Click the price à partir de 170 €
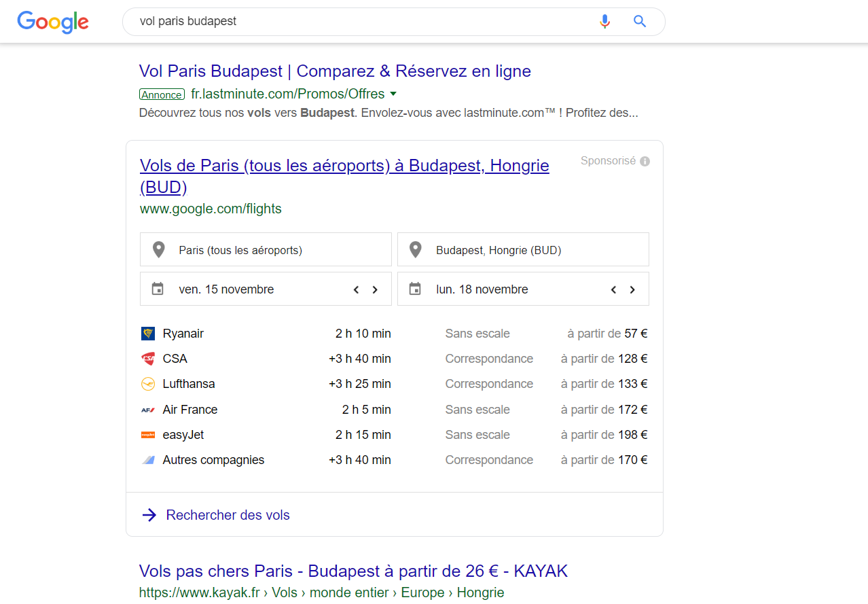Viewport: 868px width, 604px height. (604, 460)
